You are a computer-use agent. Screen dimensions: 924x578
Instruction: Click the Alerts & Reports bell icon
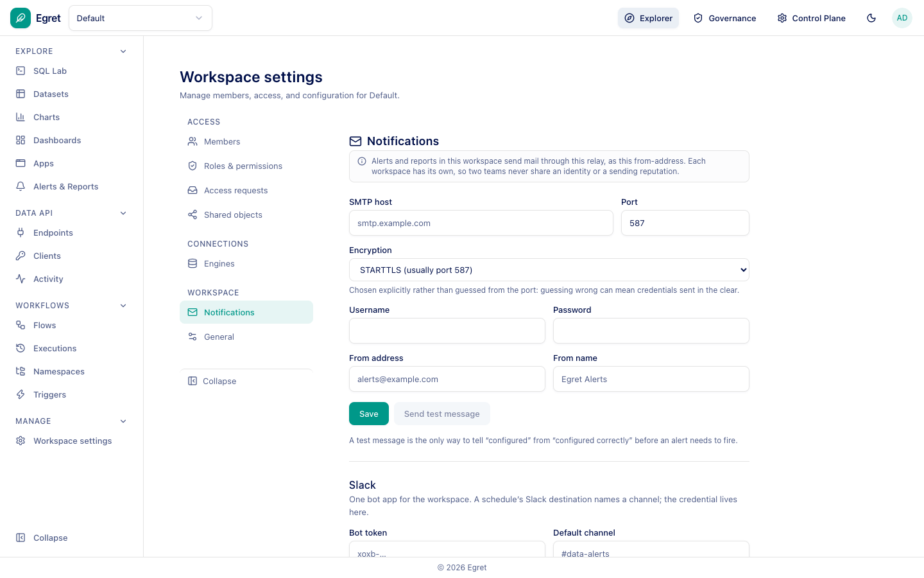tap(21, 186)
